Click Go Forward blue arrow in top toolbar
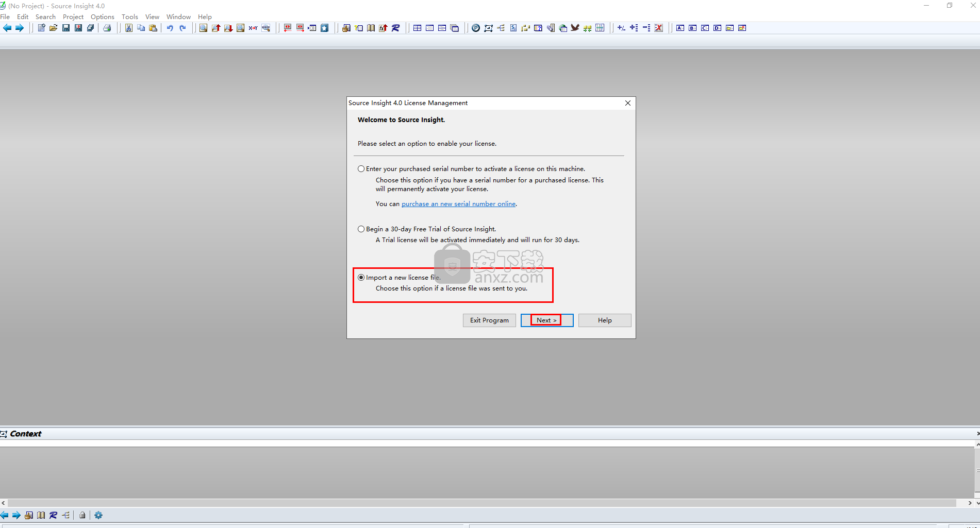 click(20, 28)
